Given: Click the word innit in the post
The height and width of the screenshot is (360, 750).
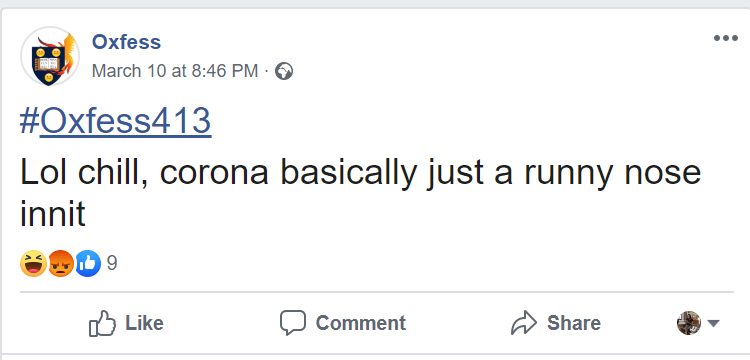Looking at the screenshot, I should [x=53, y=214].
